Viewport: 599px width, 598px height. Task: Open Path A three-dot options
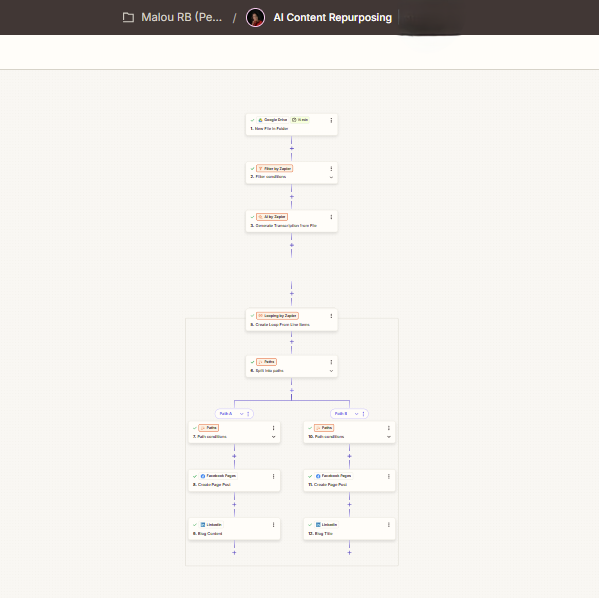248,413
